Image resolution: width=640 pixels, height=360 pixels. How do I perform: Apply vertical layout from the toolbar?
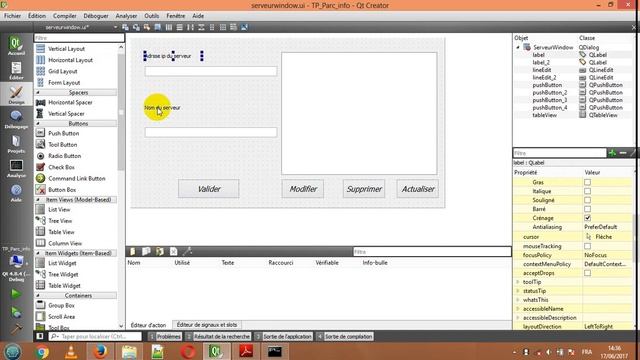coord(180,27)
